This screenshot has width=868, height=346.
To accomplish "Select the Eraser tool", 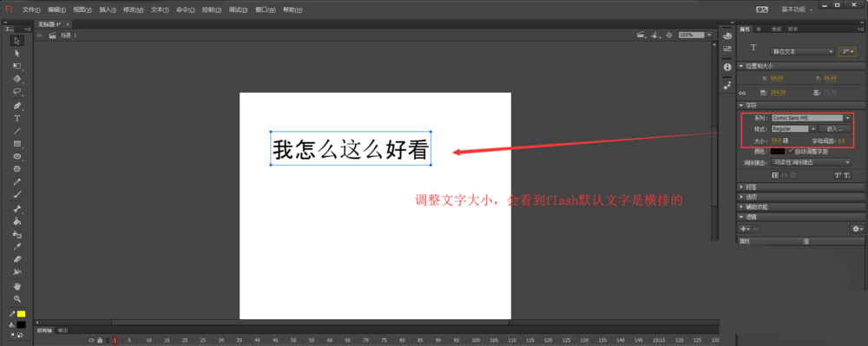I will 17,259.
